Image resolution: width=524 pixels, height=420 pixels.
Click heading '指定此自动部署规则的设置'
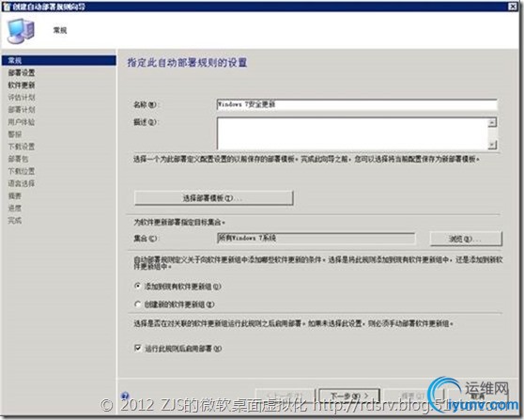coord(187,63)
